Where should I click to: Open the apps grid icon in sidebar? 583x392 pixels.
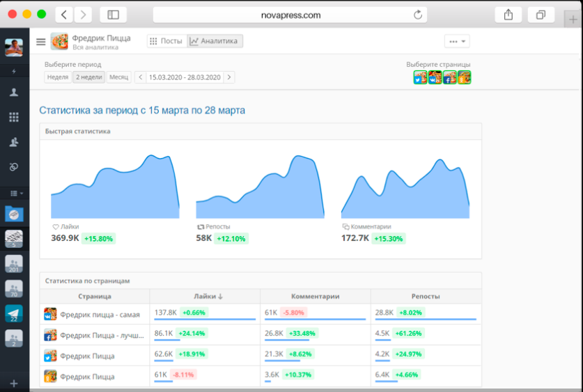point(14,118)
